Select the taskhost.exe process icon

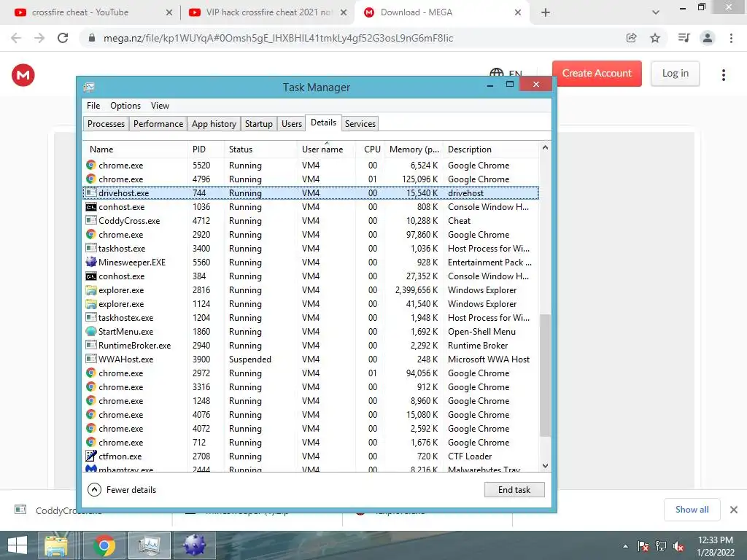(x=91, y=248)
